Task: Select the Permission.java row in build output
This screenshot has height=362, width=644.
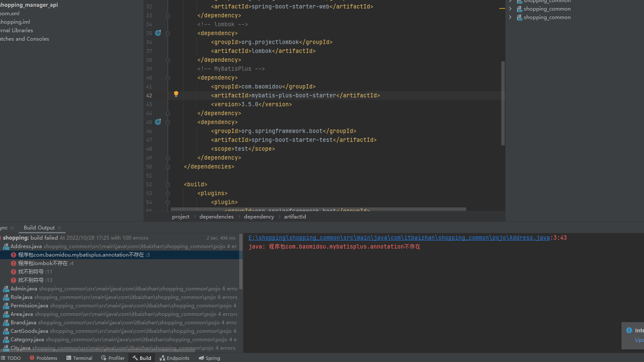Action: (x=119, y=306)
